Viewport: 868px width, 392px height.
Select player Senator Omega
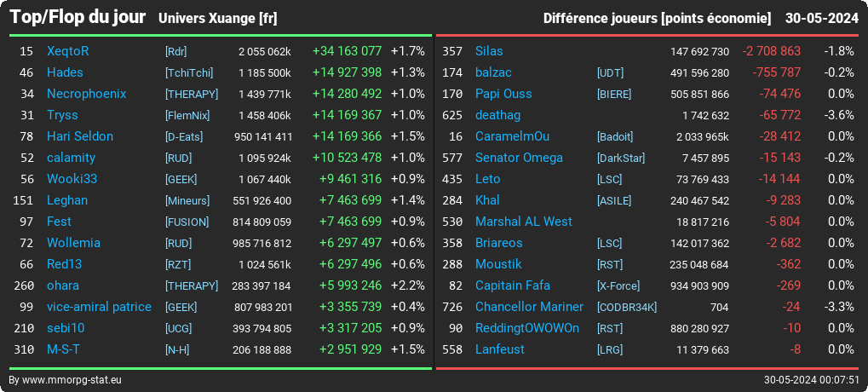coord(519,158)
